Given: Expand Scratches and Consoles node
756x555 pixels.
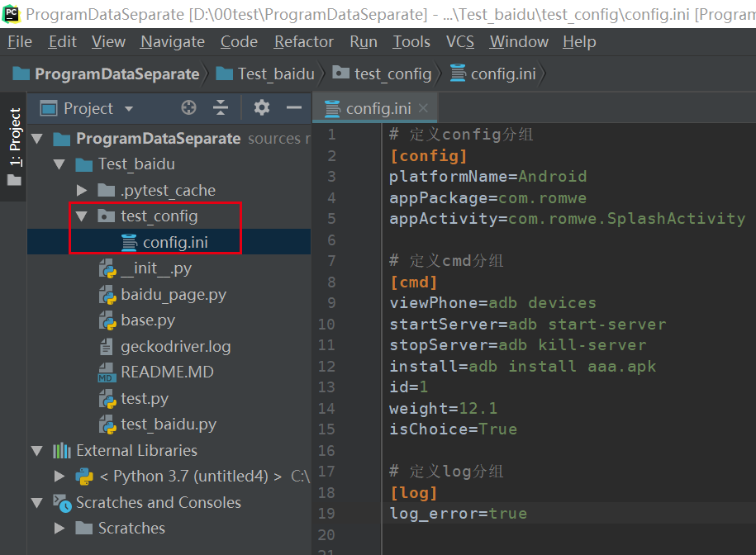Looking at the screenshot, I should tap(36, 502).
